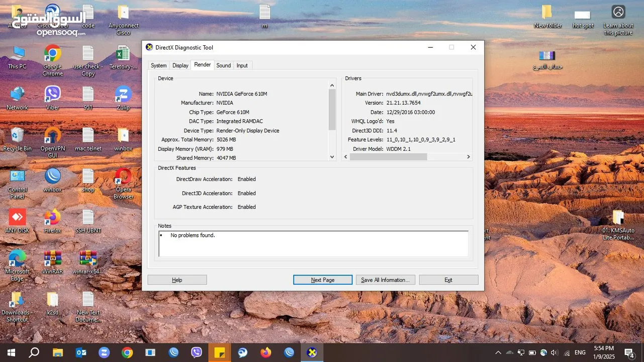Select the Teretoiry Excel file icon
The height and width of the screenshot is (362, 644).
(123, 57)
